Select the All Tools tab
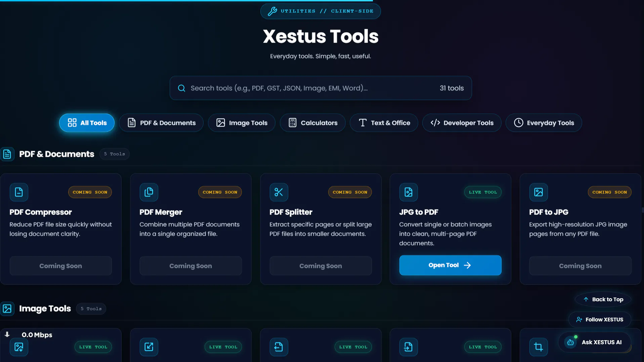 pos(87,123)
